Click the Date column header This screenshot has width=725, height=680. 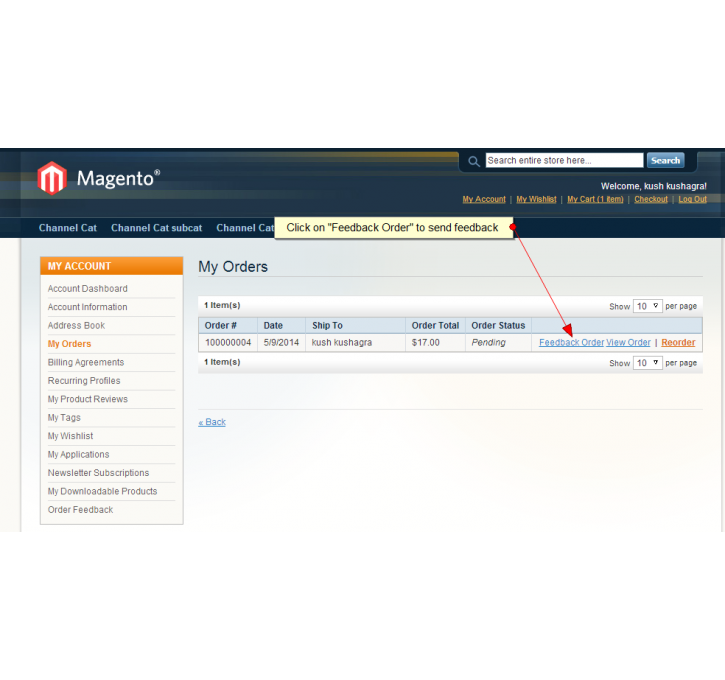click(x=281, y=325)
